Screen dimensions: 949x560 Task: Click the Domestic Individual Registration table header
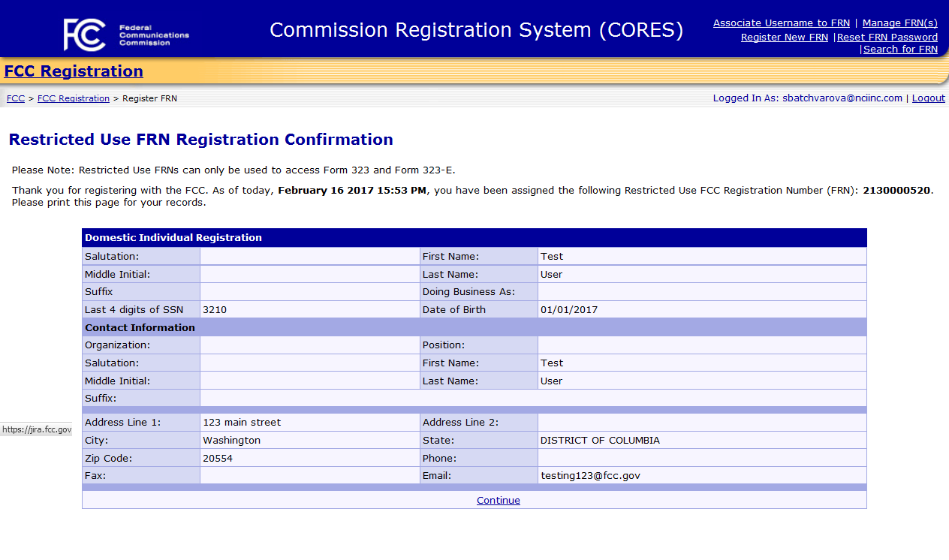tap(173, 238)
